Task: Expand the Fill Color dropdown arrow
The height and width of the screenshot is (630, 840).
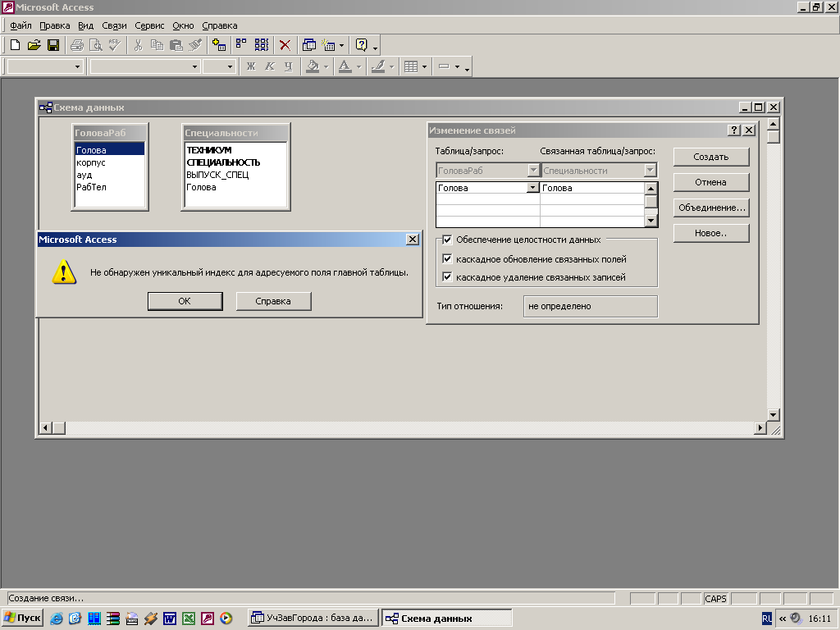Action: (x=326, y=66)
